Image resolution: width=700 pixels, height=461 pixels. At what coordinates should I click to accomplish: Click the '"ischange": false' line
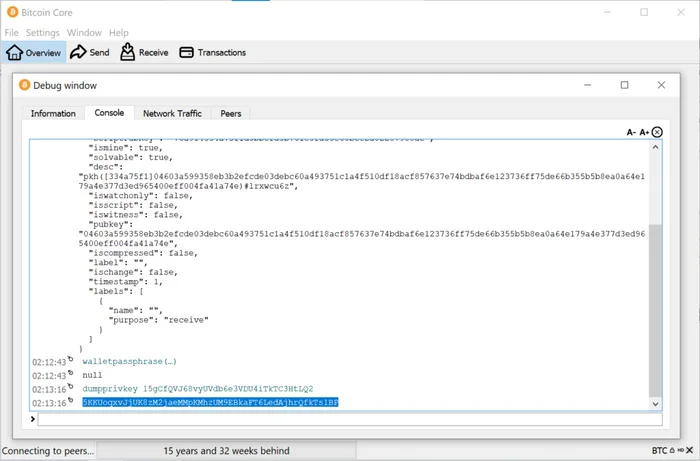pyautogui.click(x=133, y=272)
